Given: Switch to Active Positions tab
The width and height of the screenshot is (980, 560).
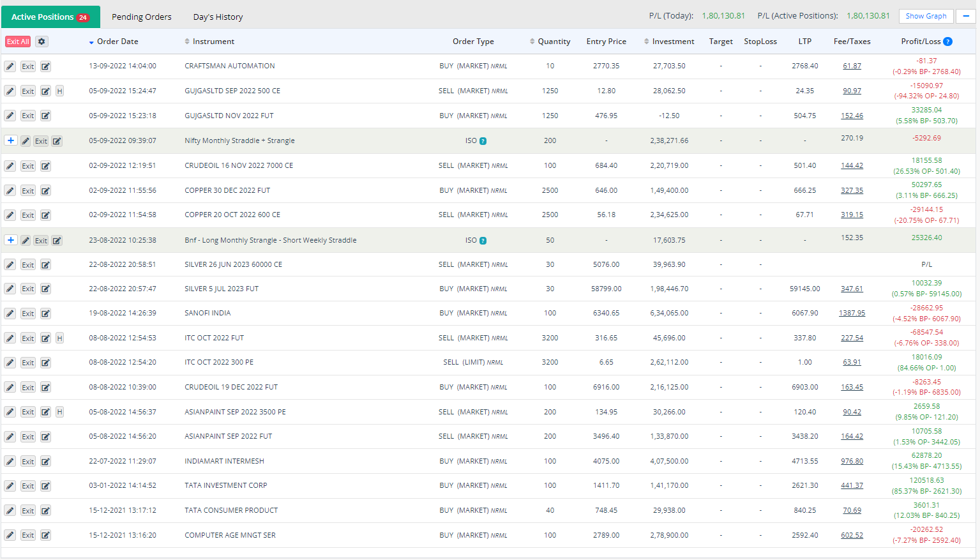Looking at the screenshot, I should (50, 17).
